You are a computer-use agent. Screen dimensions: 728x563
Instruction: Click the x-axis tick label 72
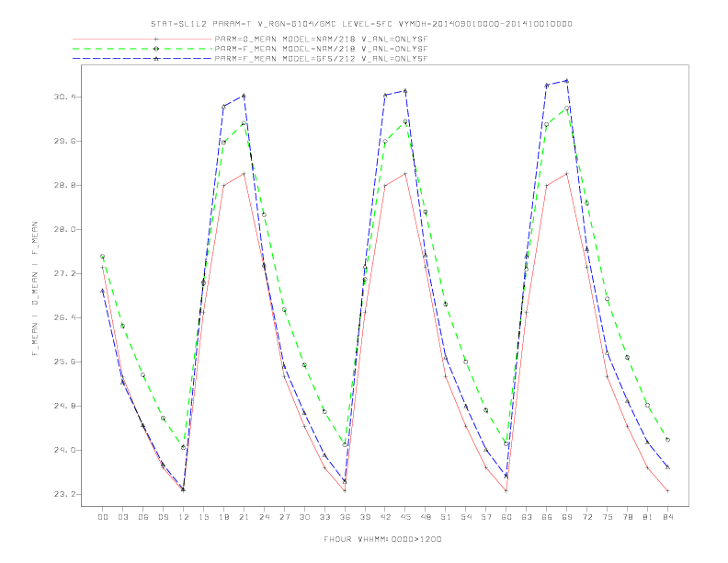pos(586,517)
